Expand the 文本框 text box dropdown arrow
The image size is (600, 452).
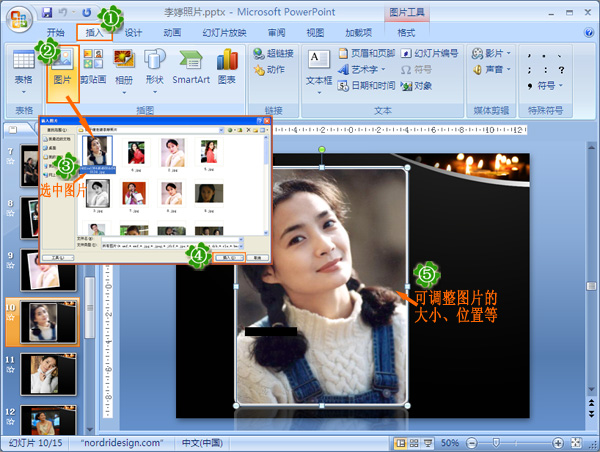(x=319, y=93)
